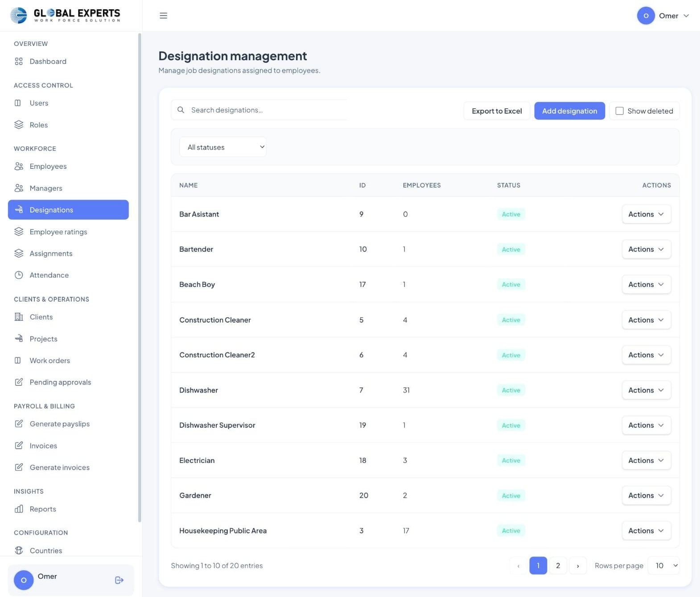This screenshot has height=597, width=700.
Task: Click the Assignments layers icon
Action: [19, 254]
